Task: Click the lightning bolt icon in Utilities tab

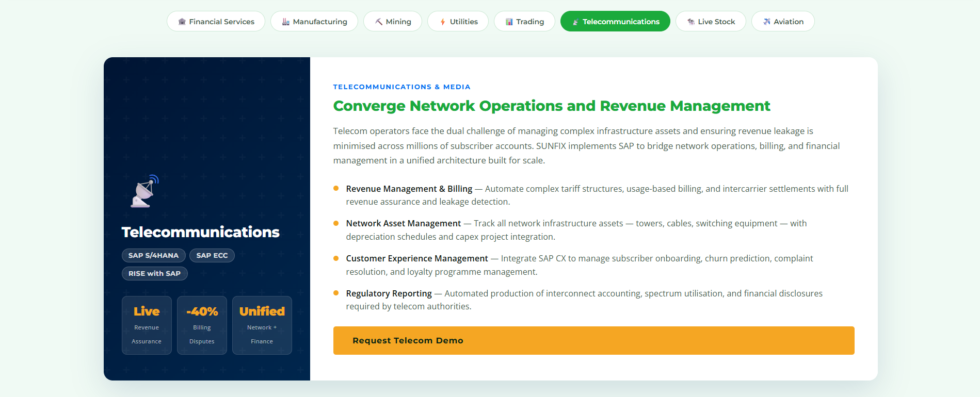Action: click(442, 22)
